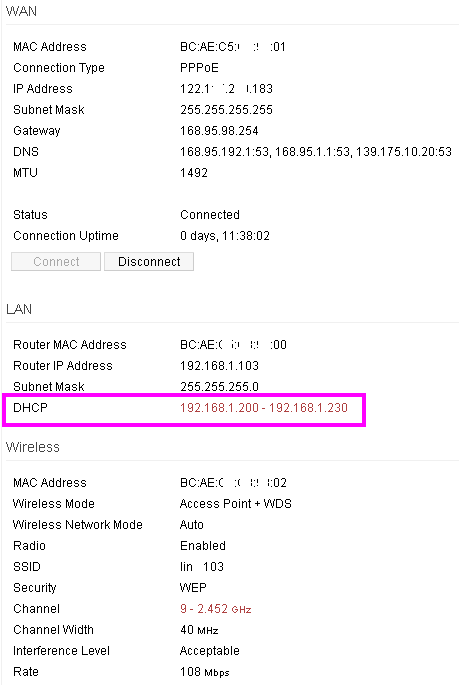Click the Connection Type value PPPoE
The height and width of the screenshot is (685, 459).
pos(199,68)
